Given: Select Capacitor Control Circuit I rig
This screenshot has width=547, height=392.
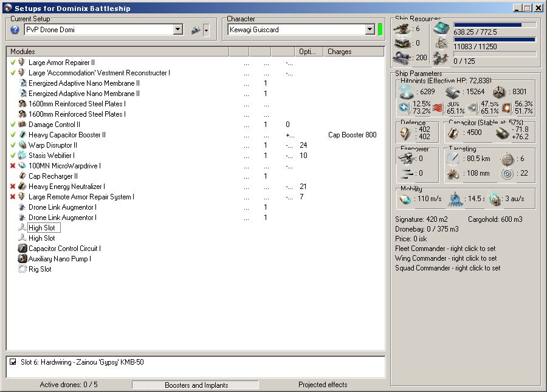Looking at the screenshot, I should point(64,249).
